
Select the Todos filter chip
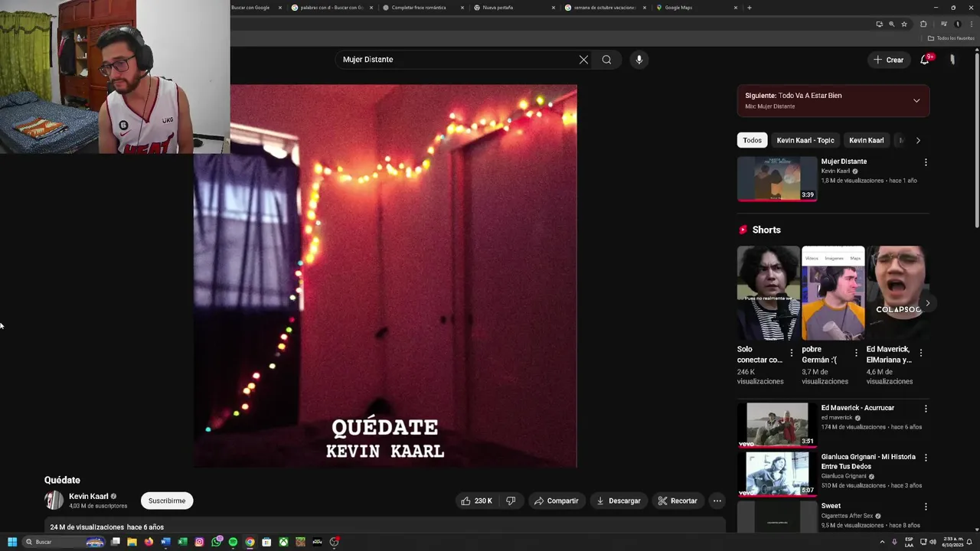(x=753, y=140)
